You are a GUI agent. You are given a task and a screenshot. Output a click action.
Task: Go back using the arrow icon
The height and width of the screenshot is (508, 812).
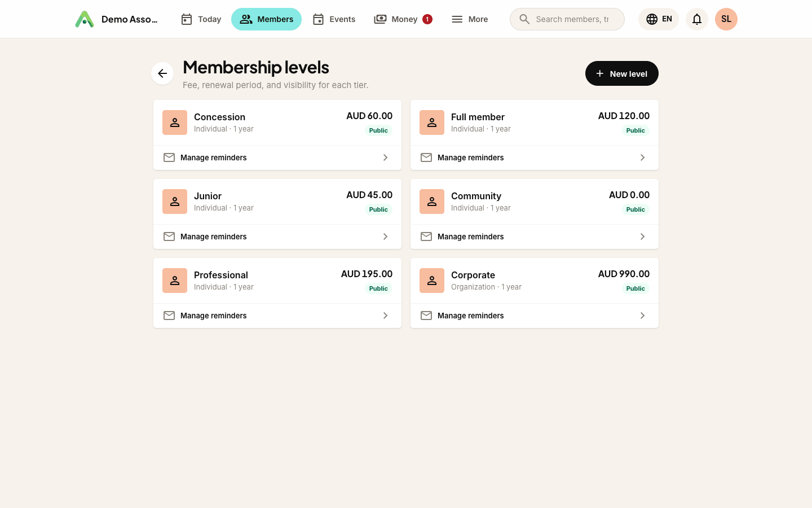click(162, 73)
